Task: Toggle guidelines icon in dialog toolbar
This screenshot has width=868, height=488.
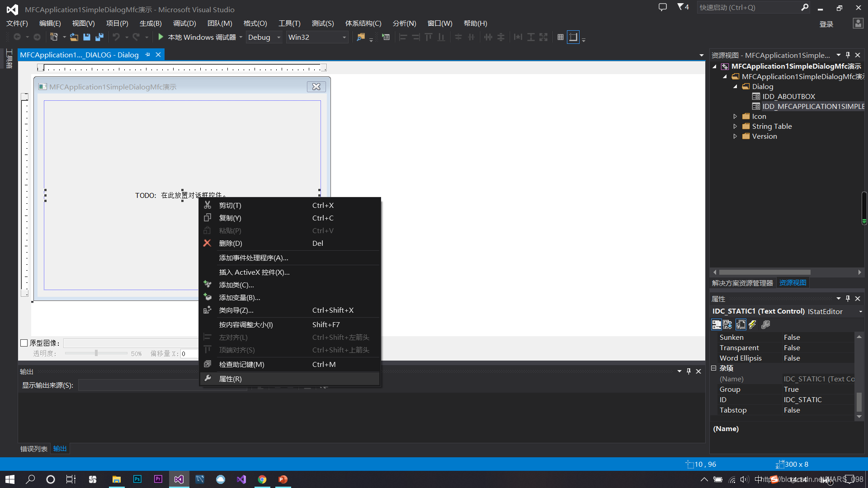Action: [573, 37]
